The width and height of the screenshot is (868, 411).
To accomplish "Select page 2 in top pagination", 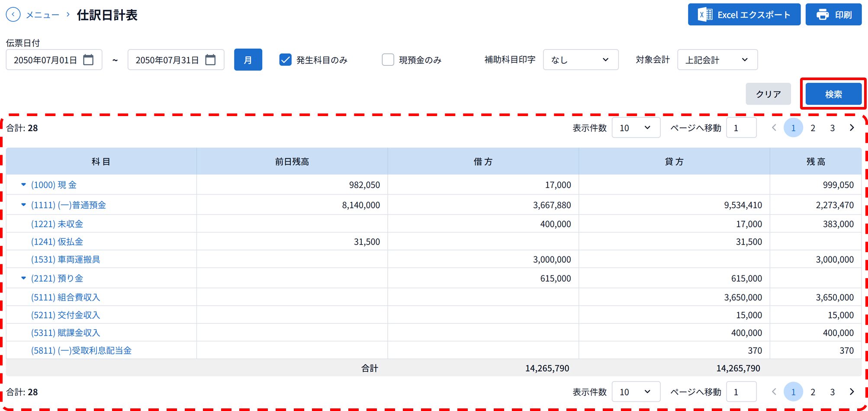I will click(813, 128).
